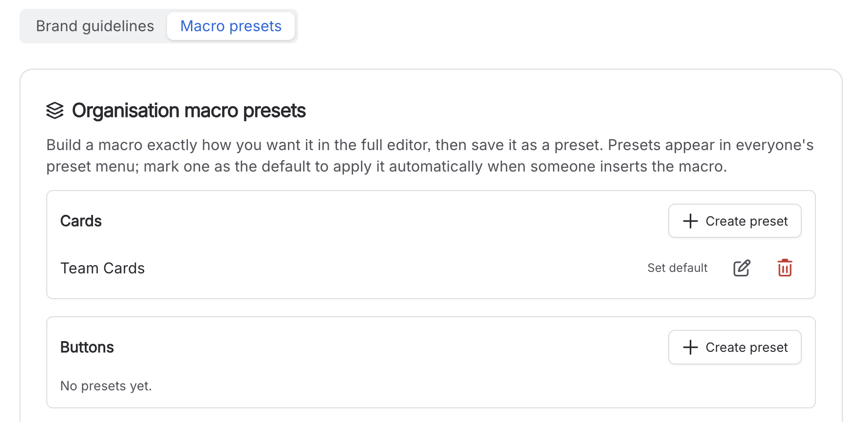The width and height of the screenshot is (868, 422).
Task: Set Team Cards as the default preset
Action: tap(677, 268)
